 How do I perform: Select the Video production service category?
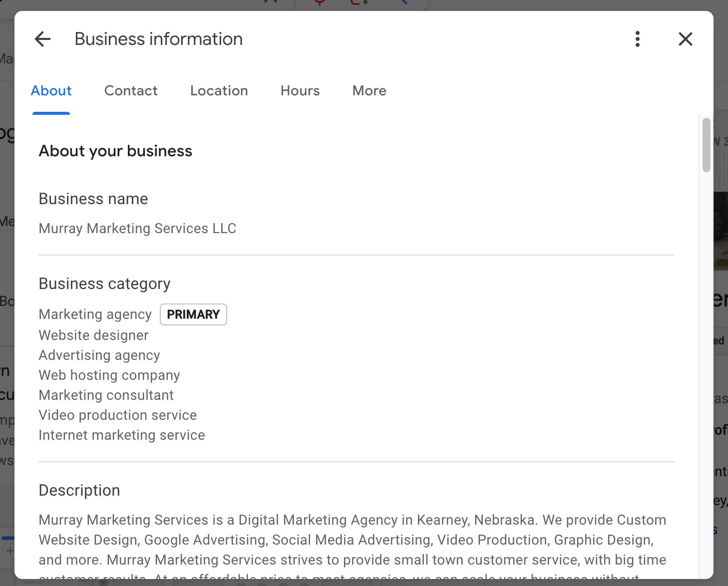(118, 415)
